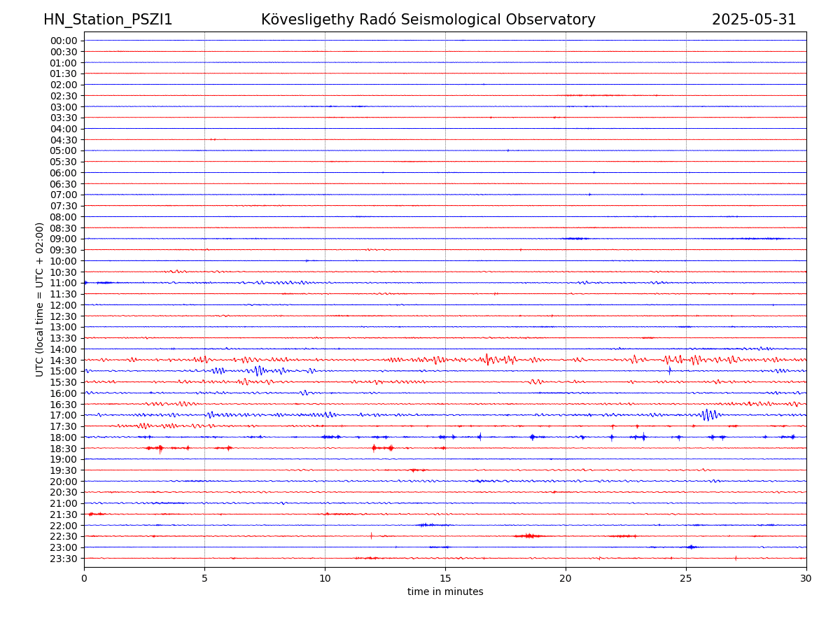Click x-axis tick label 30
The image size is (840, 630).
tap(806, 578)
